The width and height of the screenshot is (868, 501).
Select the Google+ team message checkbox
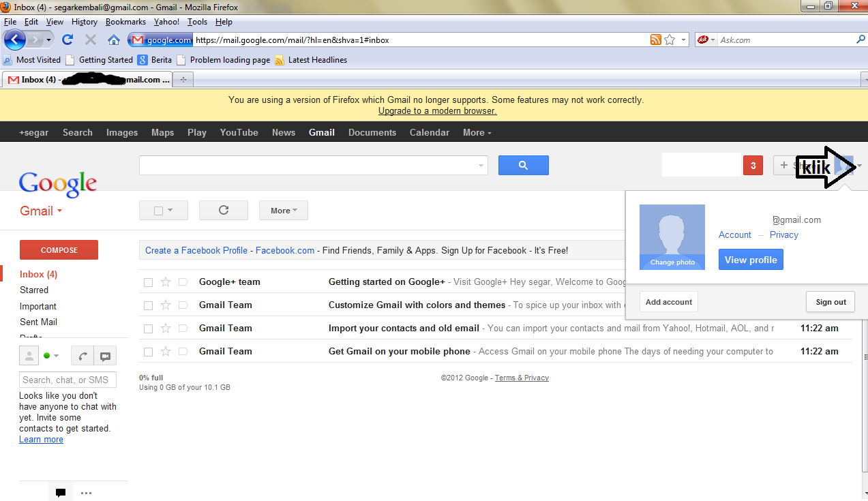148,282
